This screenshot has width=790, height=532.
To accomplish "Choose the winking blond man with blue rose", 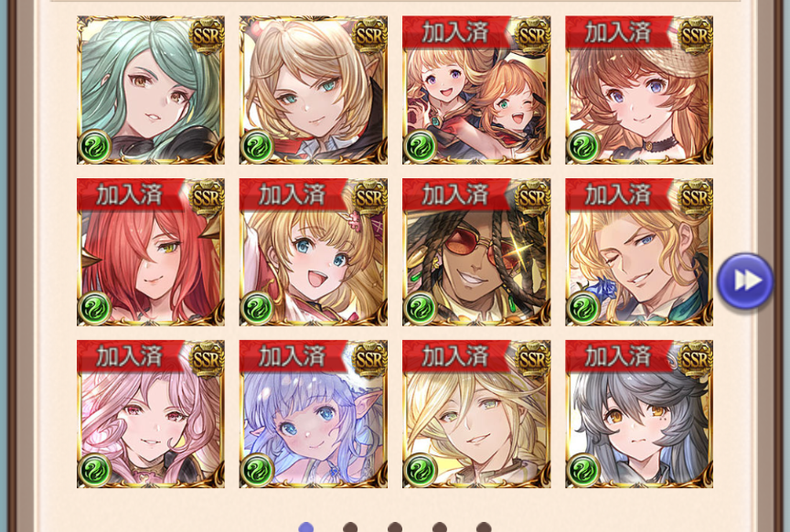I will 639,252.
